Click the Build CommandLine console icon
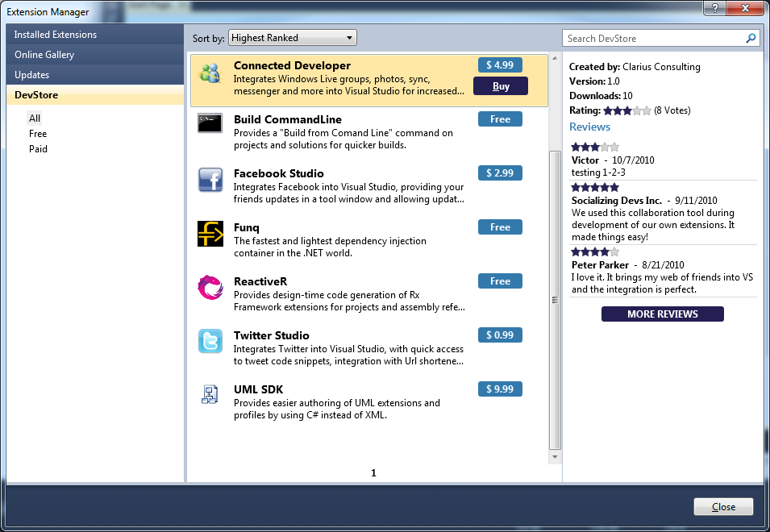Image resolution: width=770 pixels, height=532 pixels. (x=210, y=123)
